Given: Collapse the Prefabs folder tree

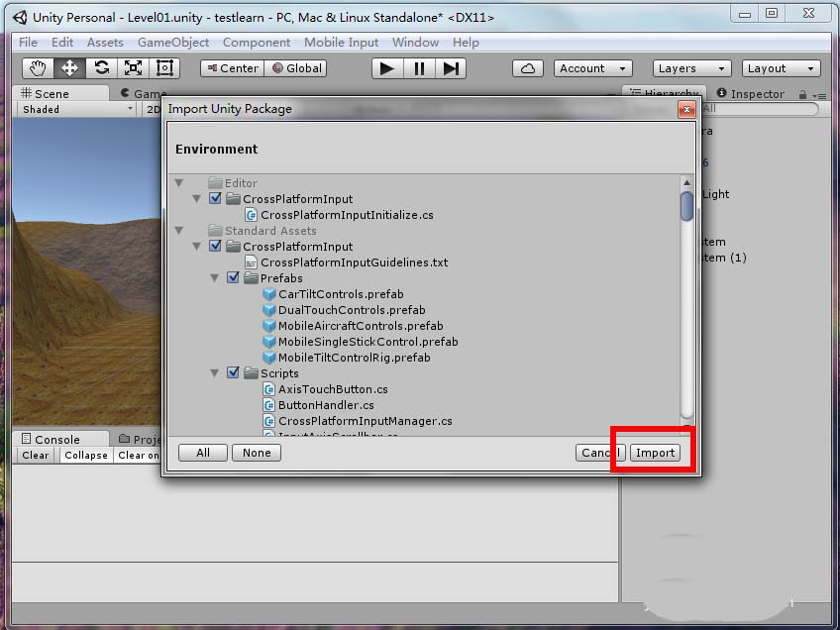Looking at the screenshot, I should (x=214, y=278).
